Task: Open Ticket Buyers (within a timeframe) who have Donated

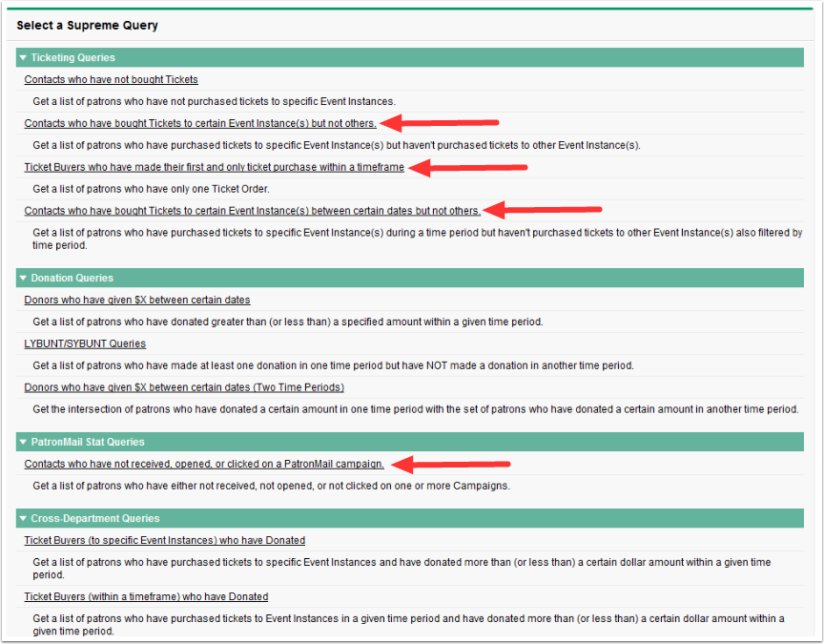Action: [146, 596]
